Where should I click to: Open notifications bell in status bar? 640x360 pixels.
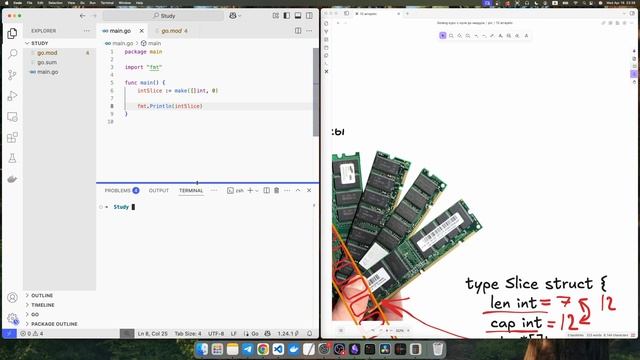[309, 333]
